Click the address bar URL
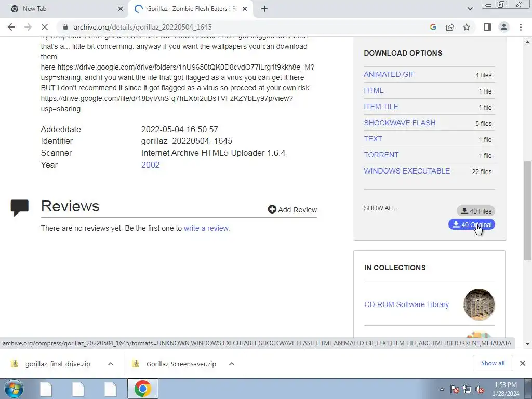 coord(142,27)
